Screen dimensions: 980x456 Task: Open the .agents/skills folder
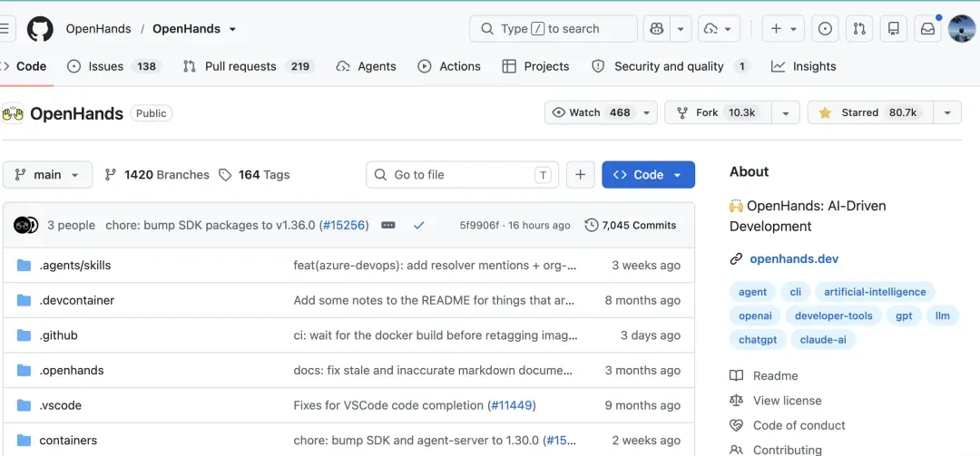tap(75, 266)
